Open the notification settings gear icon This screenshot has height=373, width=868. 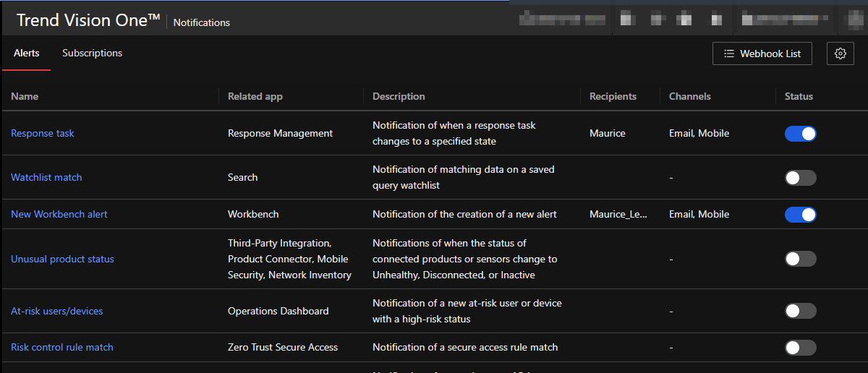(840, 53)
